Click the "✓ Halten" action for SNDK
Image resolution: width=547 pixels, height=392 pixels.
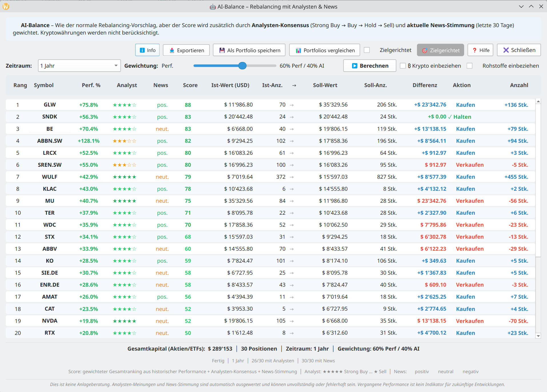pos(460,117)
